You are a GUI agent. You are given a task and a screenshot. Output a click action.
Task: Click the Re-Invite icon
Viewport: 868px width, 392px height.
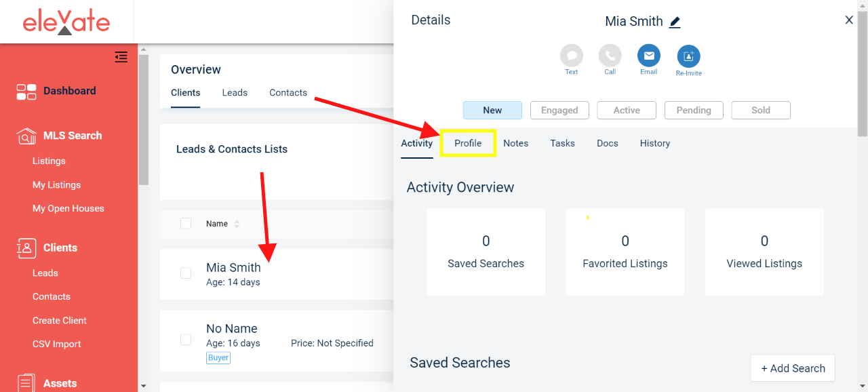(688, 56)
